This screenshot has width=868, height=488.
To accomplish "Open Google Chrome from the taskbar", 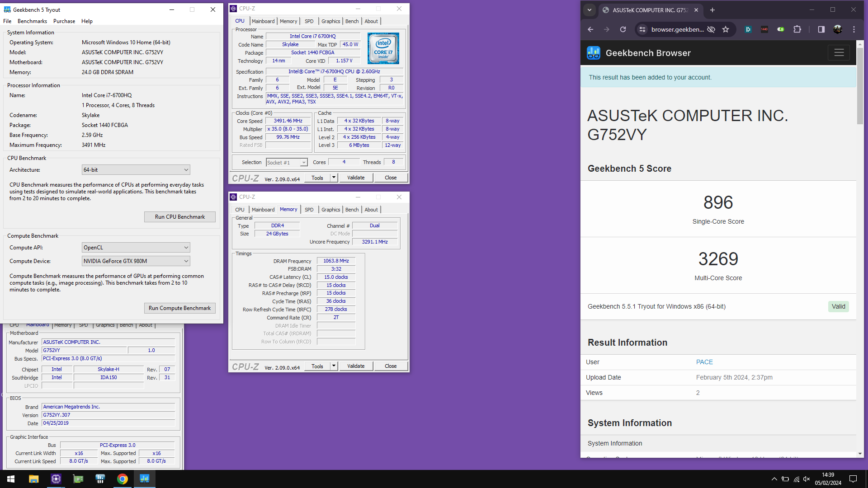I will pos(122,479).
